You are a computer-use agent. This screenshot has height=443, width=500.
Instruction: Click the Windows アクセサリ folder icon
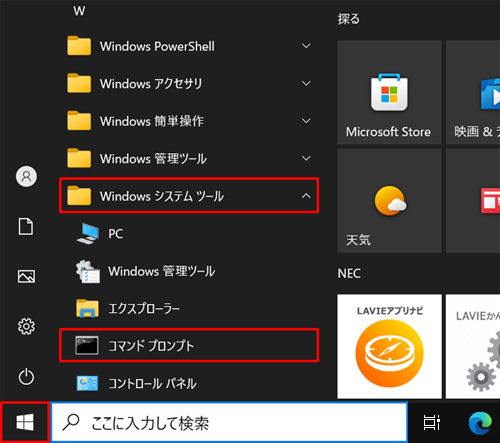click(79, 83)
